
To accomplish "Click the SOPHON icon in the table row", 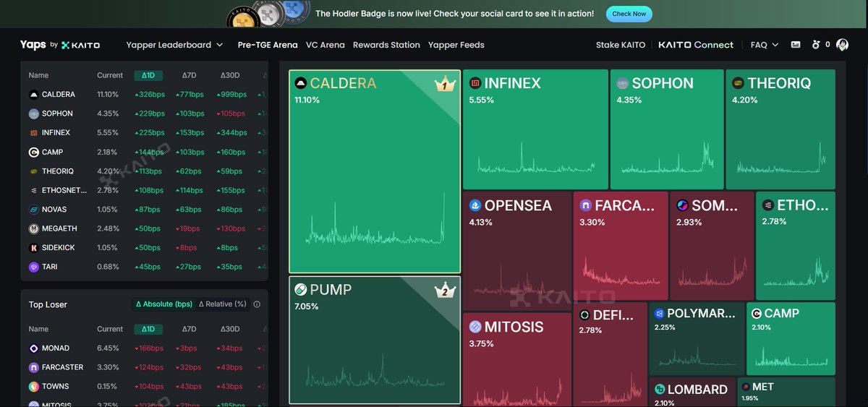I will pos(33,113).
